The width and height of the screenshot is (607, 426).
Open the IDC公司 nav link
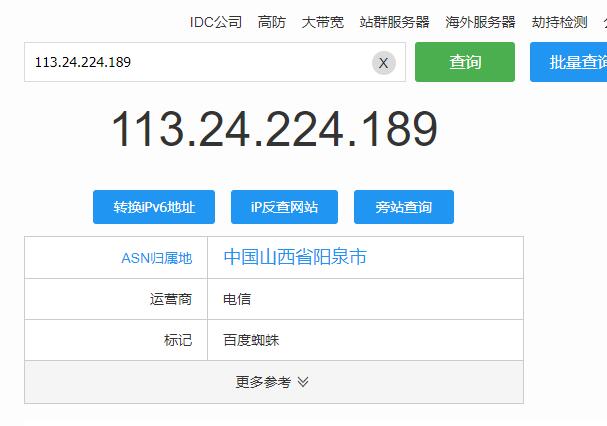coord(216,22)
